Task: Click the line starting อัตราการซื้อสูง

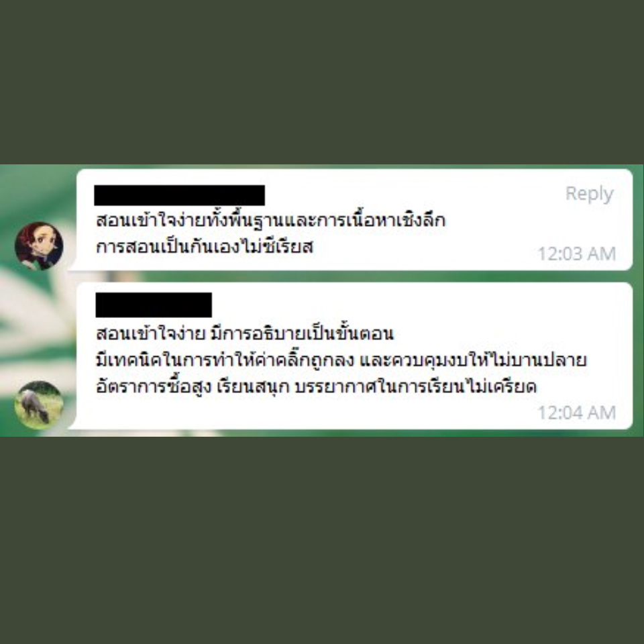Action: pyautogui.click(x=316, y=387)
